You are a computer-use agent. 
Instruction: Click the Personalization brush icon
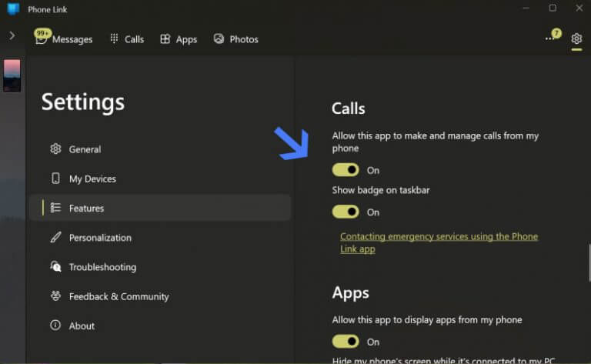55,237
